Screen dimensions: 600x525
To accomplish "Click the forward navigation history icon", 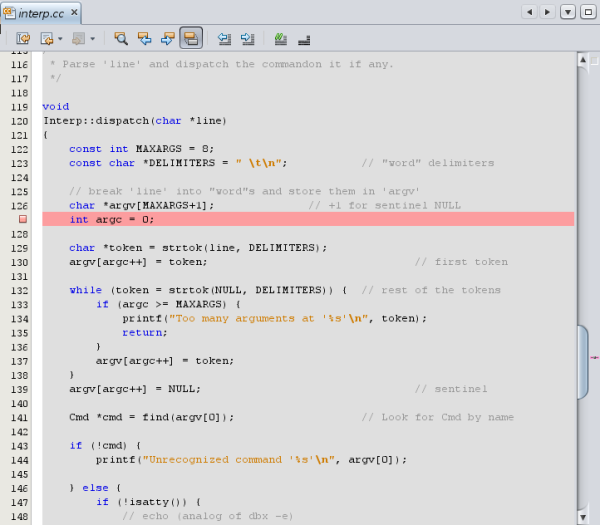I will pyautogui.click(x=78, y=38).
